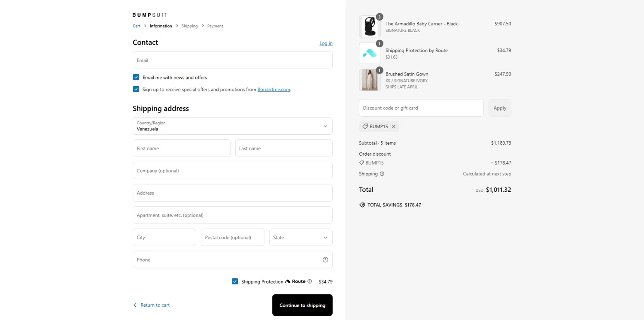Click the Brushed Satin Gown title

(x=407, y=74)
